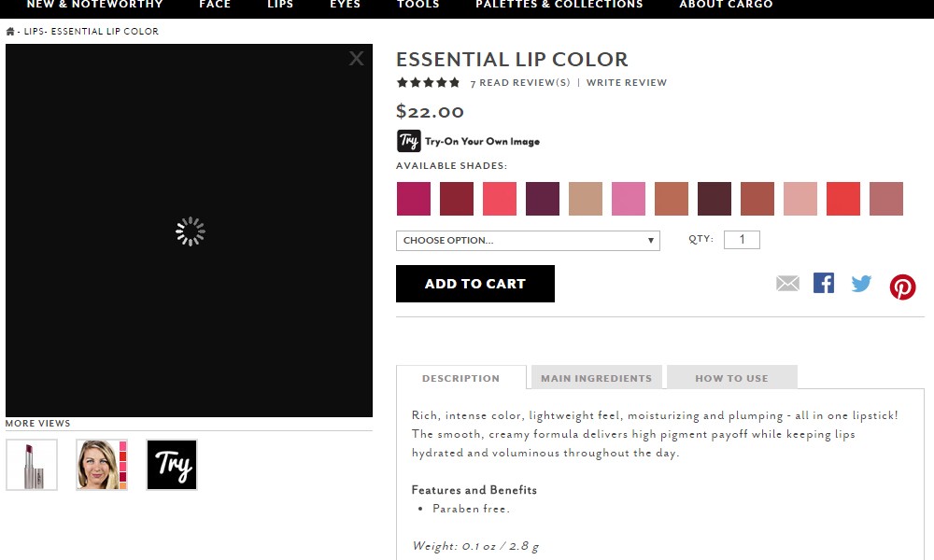Share the product via the email envelope icon
This screenshot has height=560, width=934.
click(x=787, y=284)
